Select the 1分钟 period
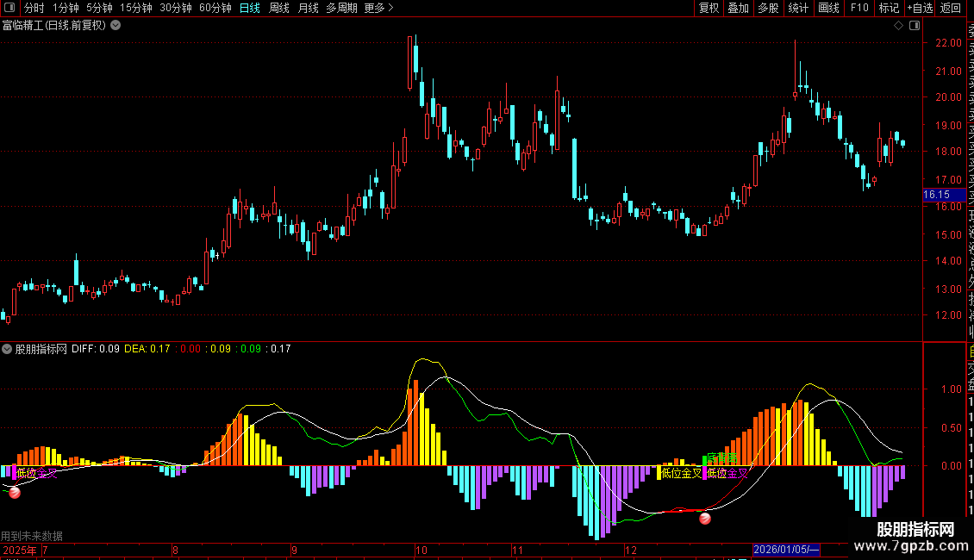The height and width of the screenshot is (560, 974). click(66, 8)
